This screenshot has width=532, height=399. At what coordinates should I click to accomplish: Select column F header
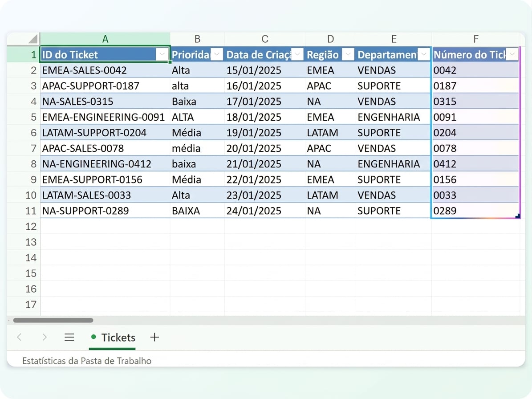click(475, 39)
